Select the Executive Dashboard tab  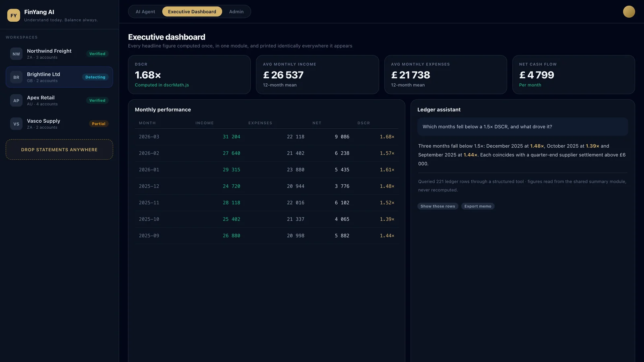pyautogui.click(x=192, y=12)
